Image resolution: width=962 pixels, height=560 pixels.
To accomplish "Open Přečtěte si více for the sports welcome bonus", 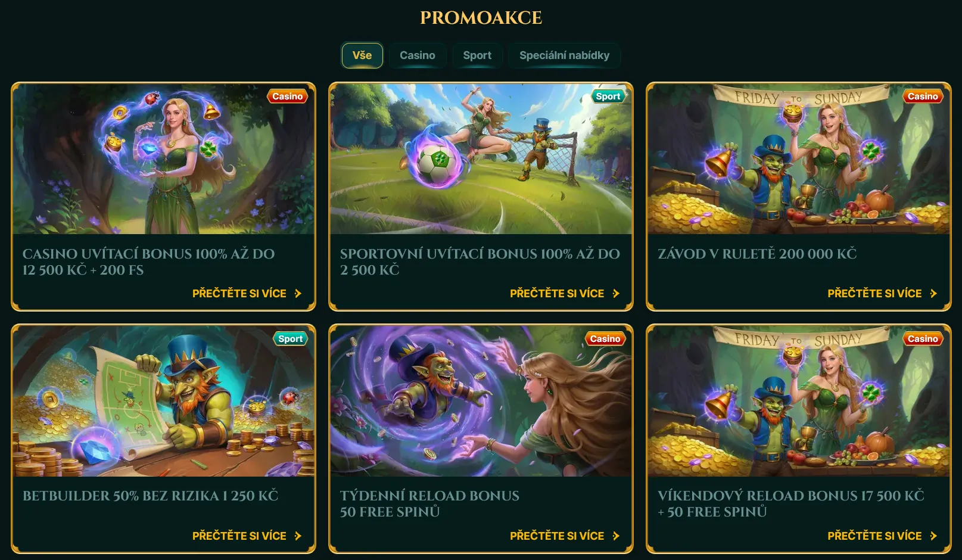I will tap(564, 294).
